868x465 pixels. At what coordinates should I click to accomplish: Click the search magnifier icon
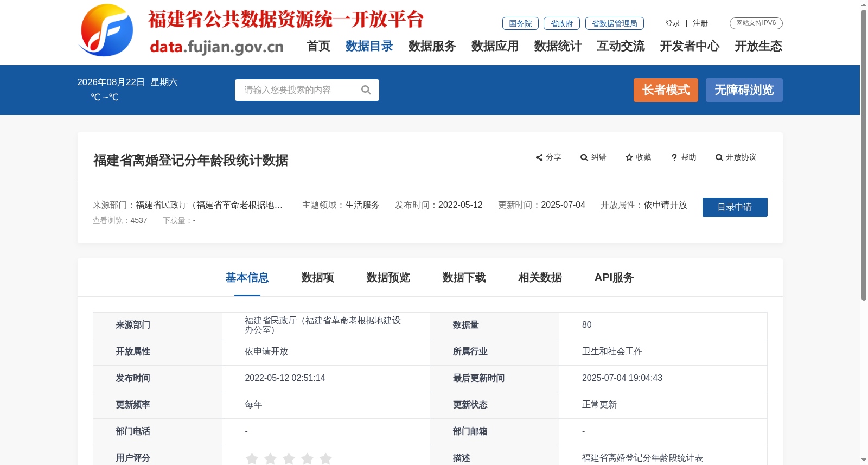366,90
